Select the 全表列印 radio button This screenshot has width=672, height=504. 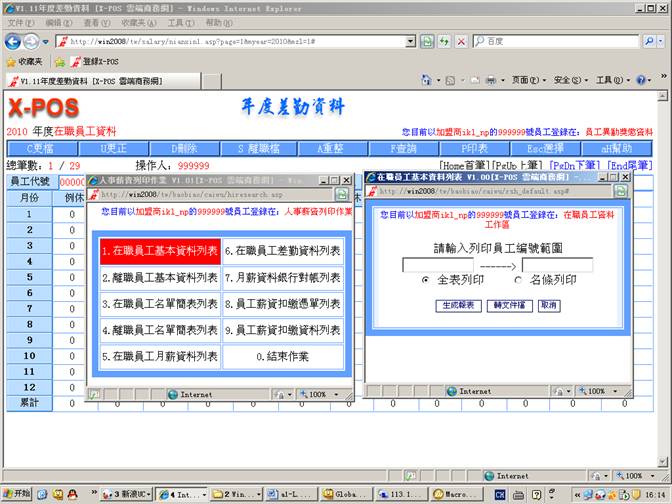[x=425, y=280]
